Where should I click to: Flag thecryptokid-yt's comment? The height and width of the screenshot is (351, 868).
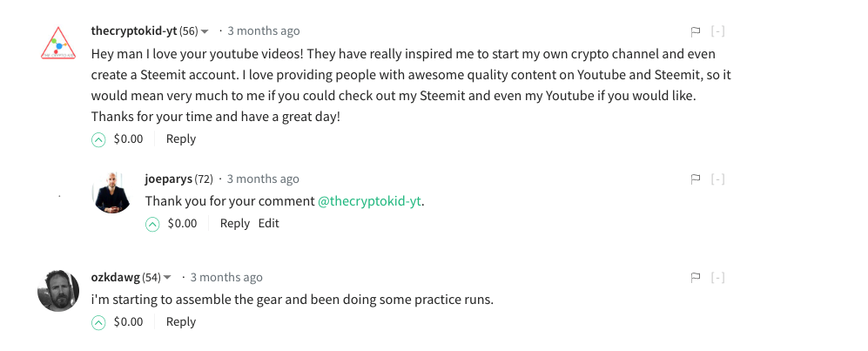click(x=696, y=31)
